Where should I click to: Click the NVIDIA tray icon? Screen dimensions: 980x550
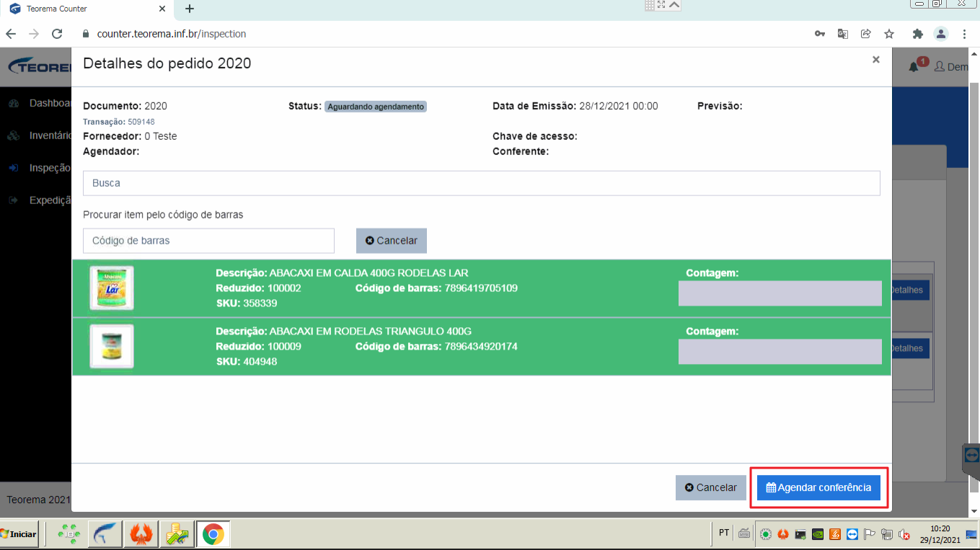tap(818, 534)
